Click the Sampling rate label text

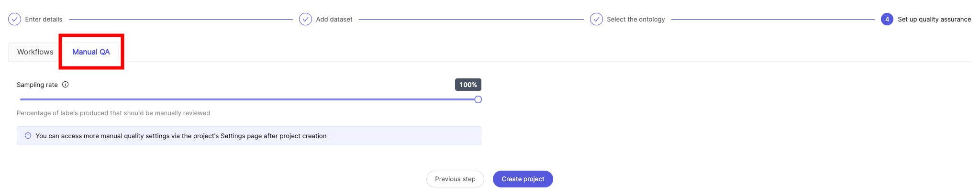[x=37, y=85]
